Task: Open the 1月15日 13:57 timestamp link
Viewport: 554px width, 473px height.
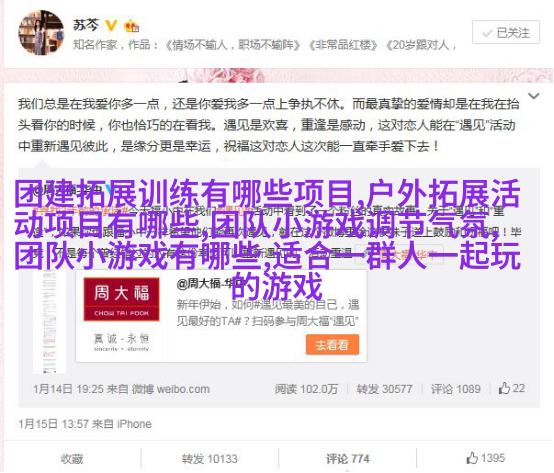Action: [x=53, y=424]
